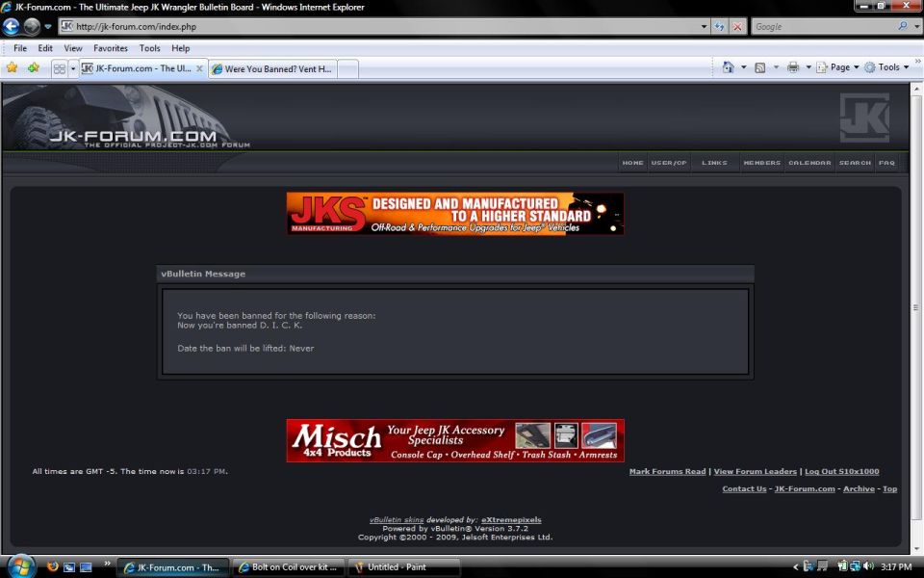
Task: Click the Windows Start orb
Action: click(21, 566)
